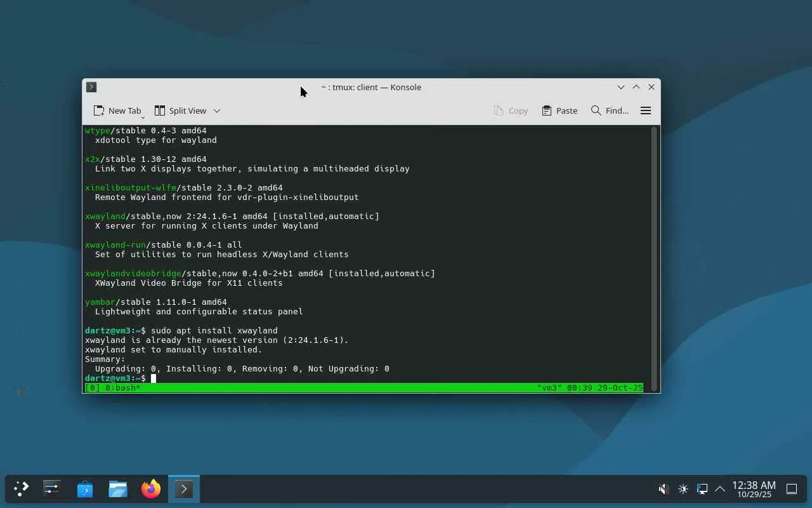Click the 'Summary:' line in terminal
Screen dimensions: 812x508
pyautogui.click(x=105, y=359)
